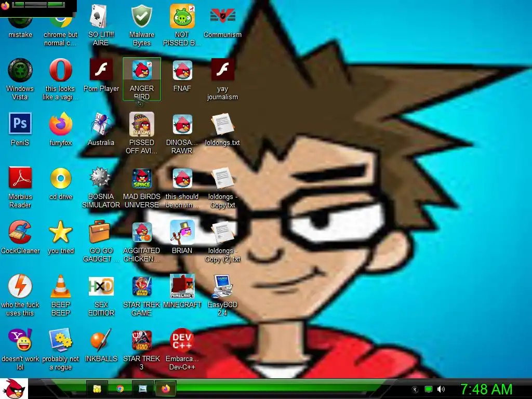Launch the orange lightning bolt Winamp shortcut

[20, 295]
